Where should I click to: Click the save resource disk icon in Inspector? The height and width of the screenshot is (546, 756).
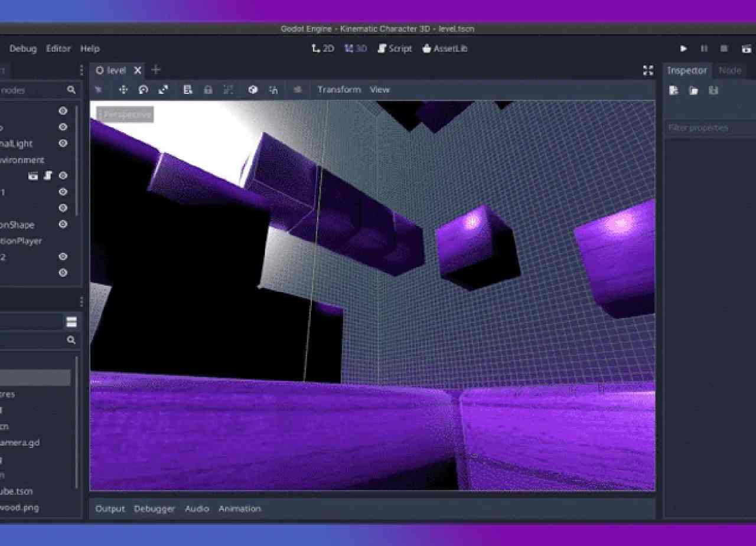click(713, 90)
